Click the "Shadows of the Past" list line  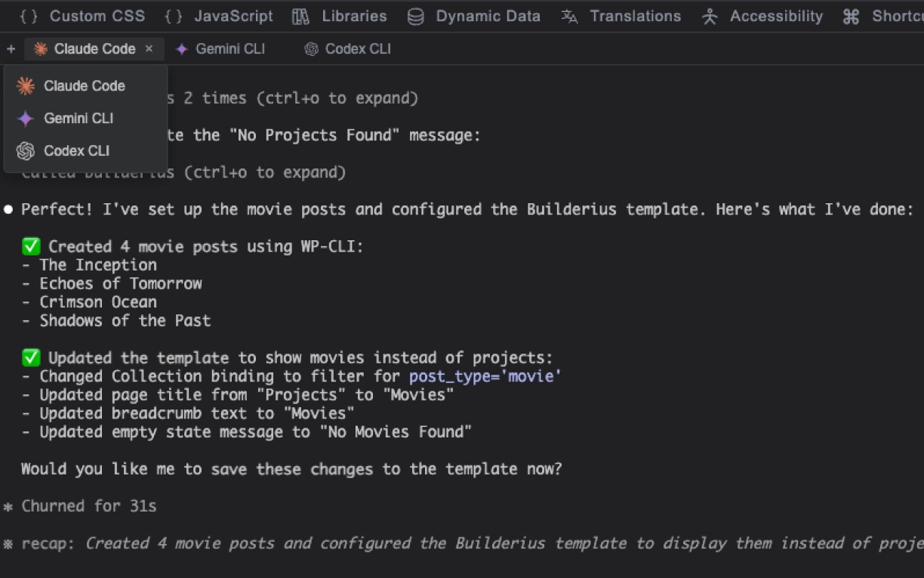click(116, 320)
